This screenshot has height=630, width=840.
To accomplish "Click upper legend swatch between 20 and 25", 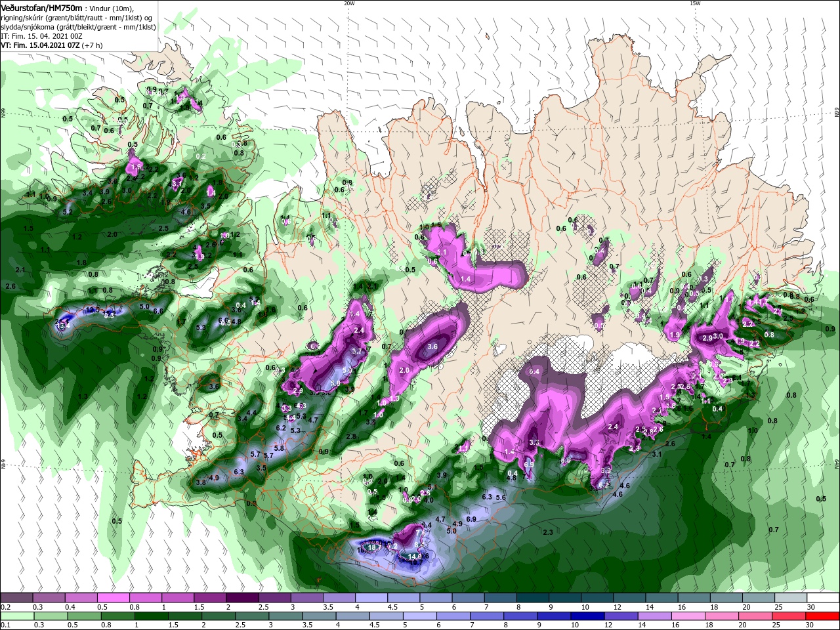I will point(759,598).
